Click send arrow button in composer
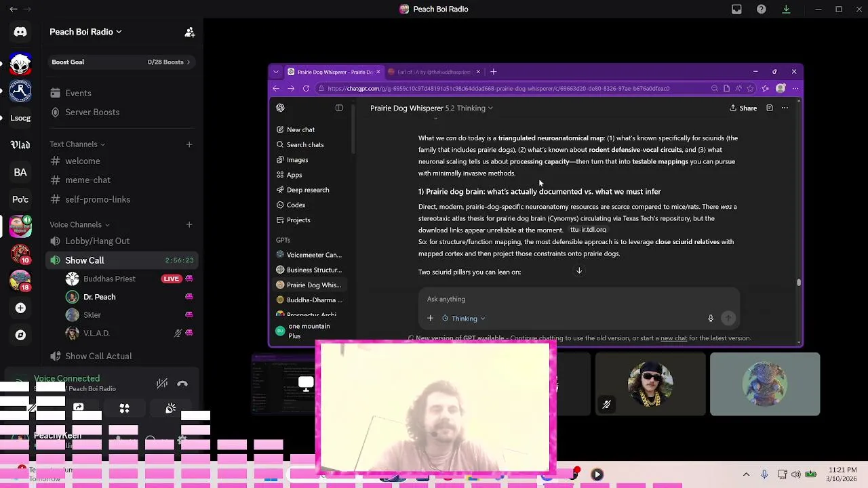The height and width of the screenshot is (488, 868). pos(728,318)
